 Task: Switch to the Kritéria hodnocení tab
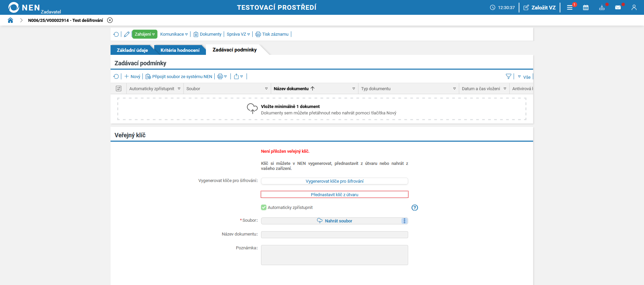coord(180,50)
